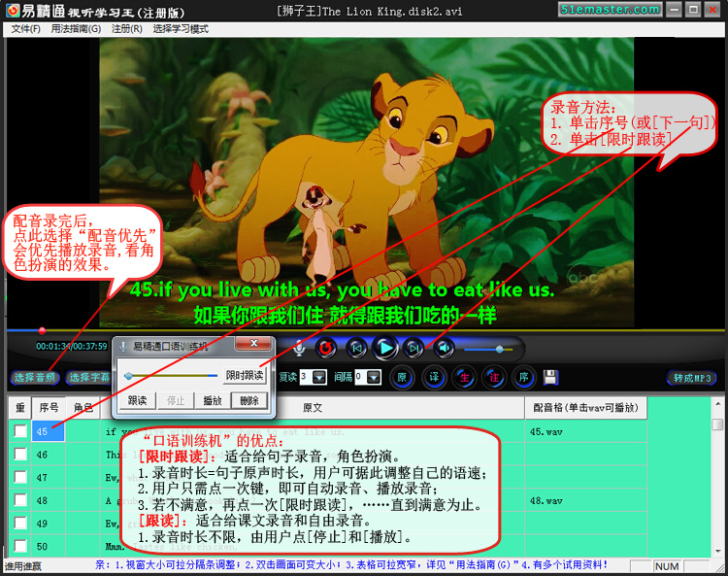Play the 48.wav dubbing recording
The width and height of the screenshot is (728, 576).
tap(546, 501)
